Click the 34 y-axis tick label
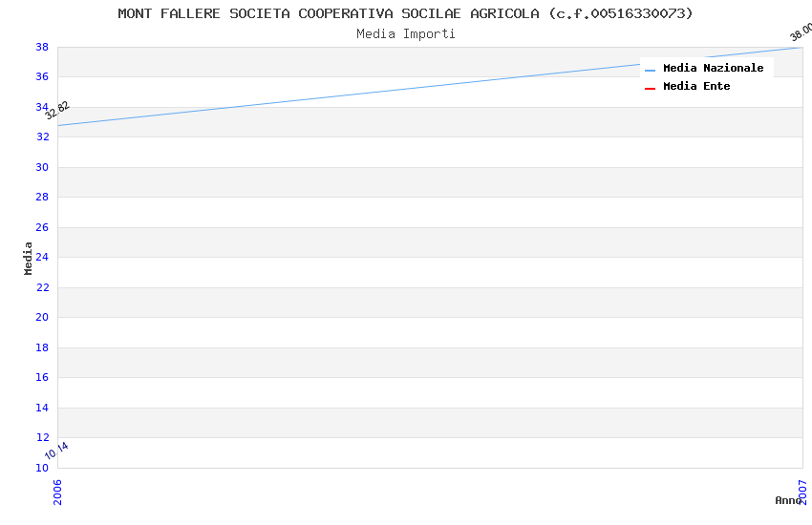Image resolution: width=812 pixels, height=525 pixels. click(42, 107)
